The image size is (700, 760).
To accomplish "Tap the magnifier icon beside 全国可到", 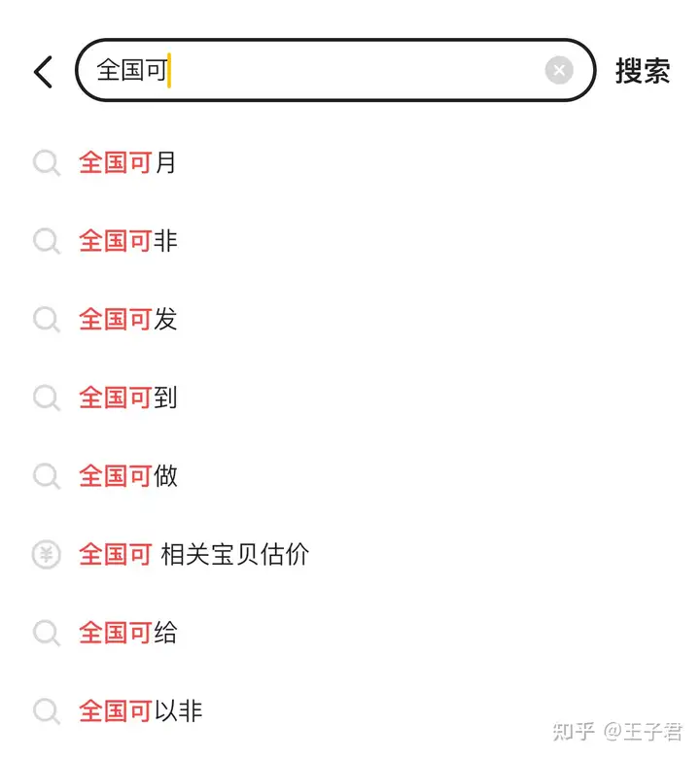I will 47,397.
